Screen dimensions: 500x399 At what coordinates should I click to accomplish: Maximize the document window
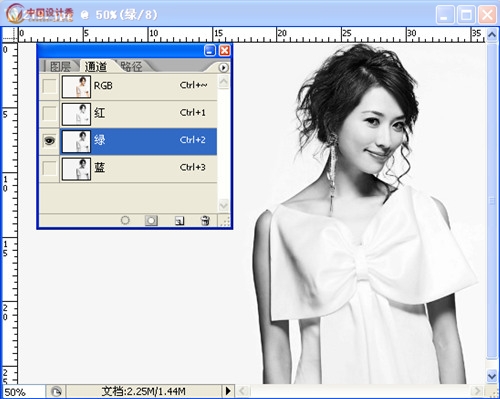pyautogui.click(x=466, y=15)
